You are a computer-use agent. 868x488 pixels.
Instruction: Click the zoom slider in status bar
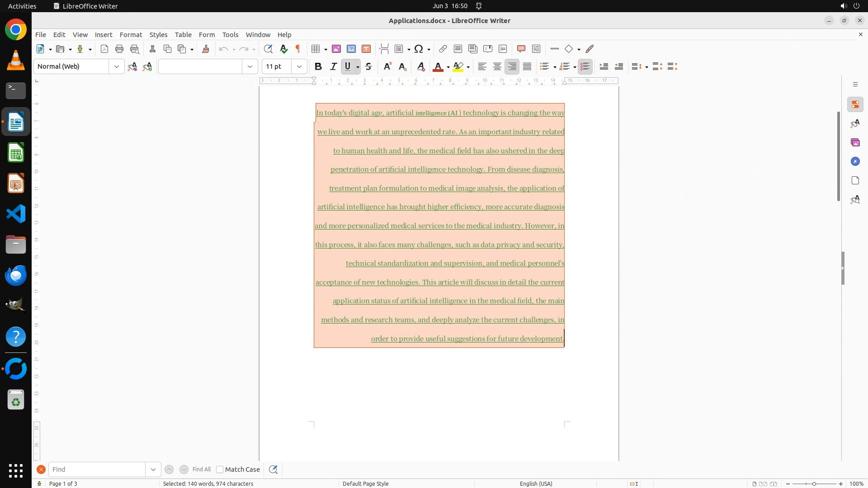[x=814, y=483]
